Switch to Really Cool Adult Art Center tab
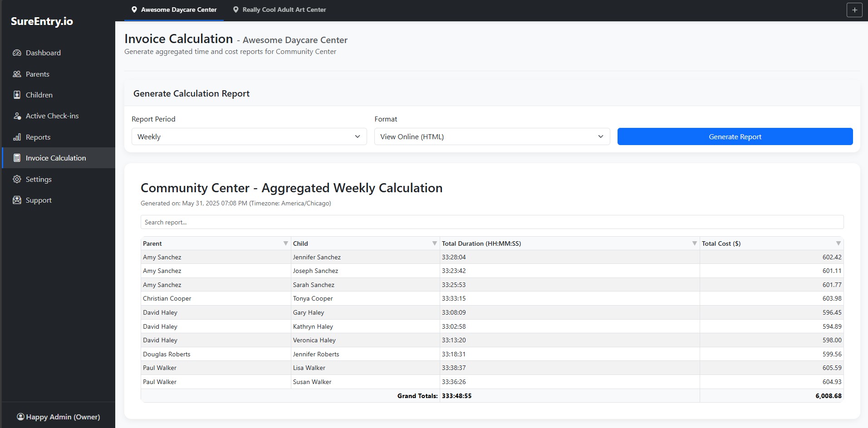868x428 pixels. click(x=280, y=10)
